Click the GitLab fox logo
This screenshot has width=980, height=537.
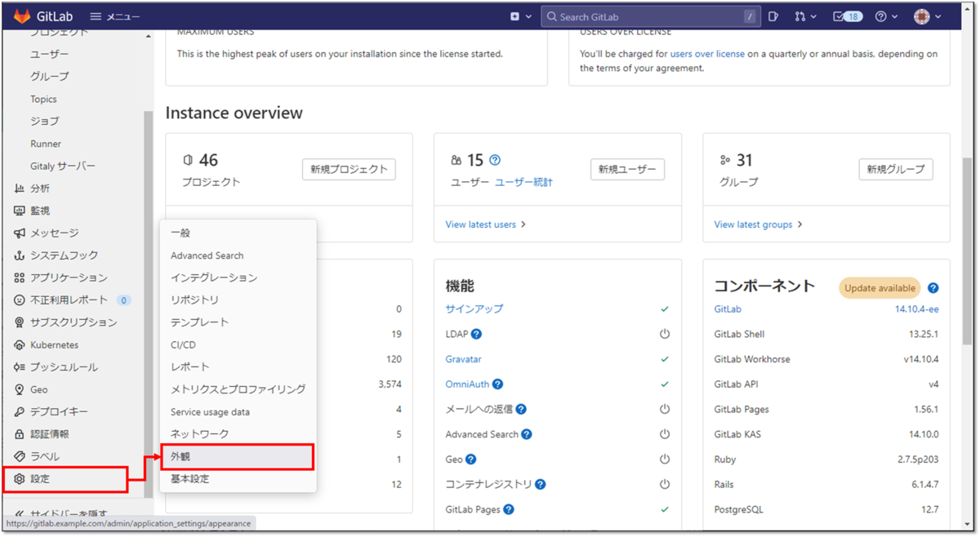click(21, 16)
